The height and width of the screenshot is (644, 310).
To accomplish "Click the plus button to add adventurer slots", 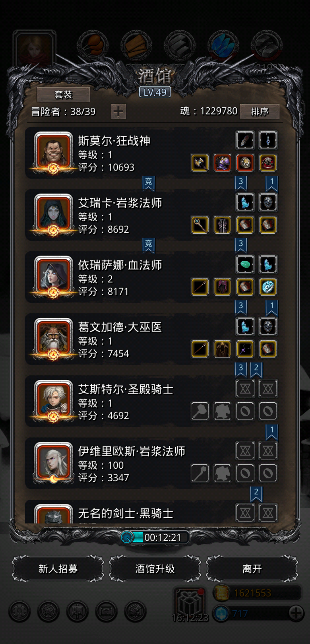I will pyautogui.click(x=118, y=111).
